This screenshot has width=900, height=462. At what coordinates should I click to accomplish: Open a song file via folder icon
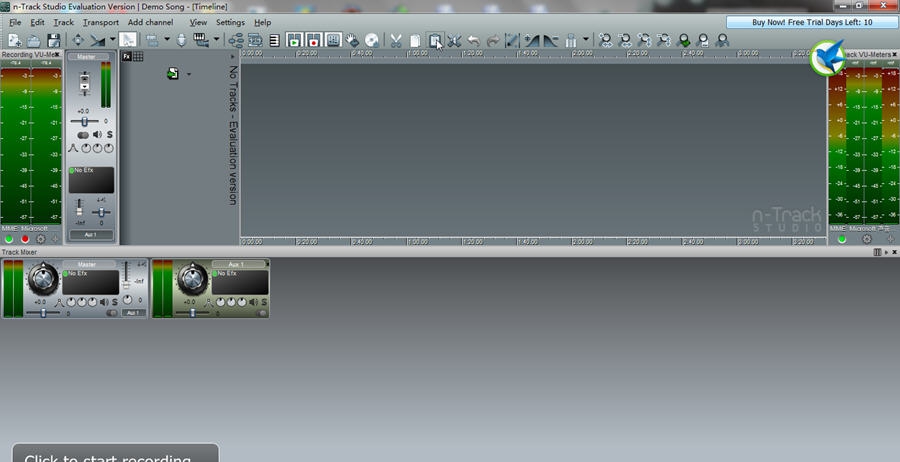coord(34,40)
